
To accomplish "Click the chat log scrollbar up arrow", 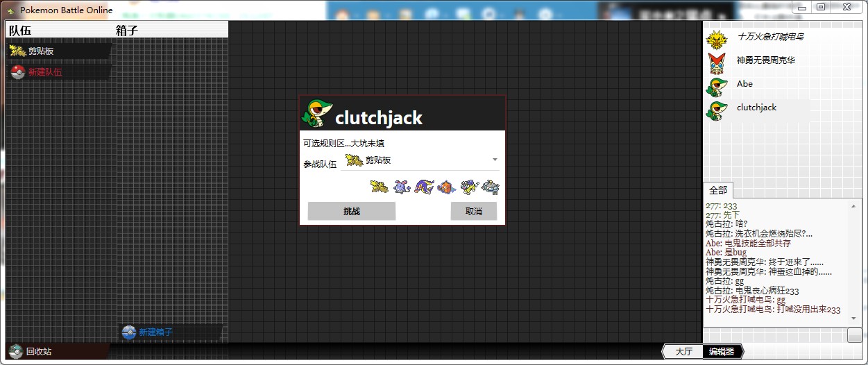I will click(855, 205).
